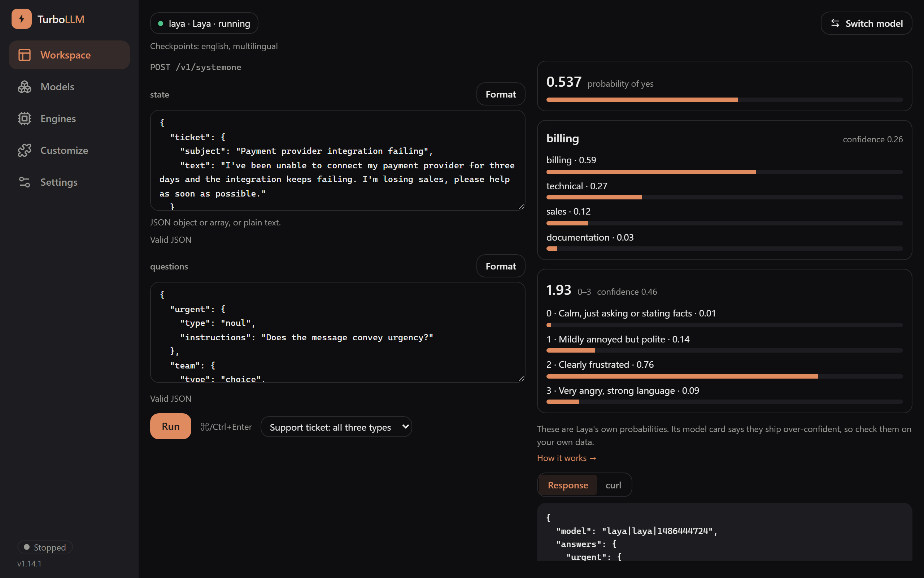
Task: Click the Clearly frustrated 0.76 bar
Action: [724, 376]
